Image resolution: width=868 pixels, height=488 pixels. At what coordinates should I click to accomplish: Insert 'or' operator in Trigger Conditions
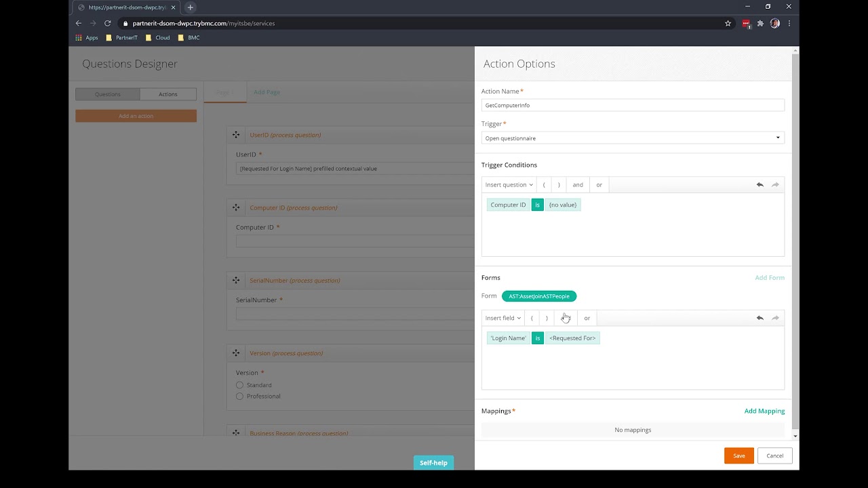click(599, 185)
